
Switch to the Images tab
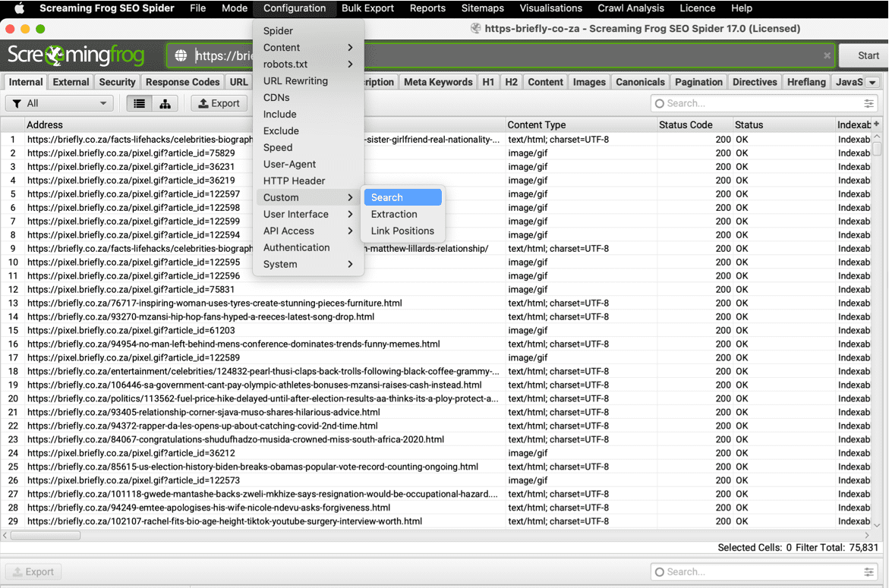tap(589, 82)
